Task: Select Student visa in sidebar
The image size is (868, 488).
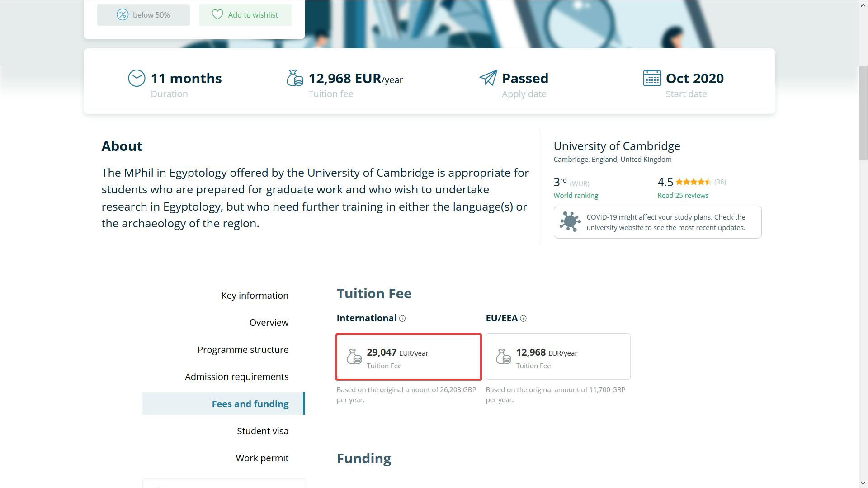Action: tap(262, 431)
